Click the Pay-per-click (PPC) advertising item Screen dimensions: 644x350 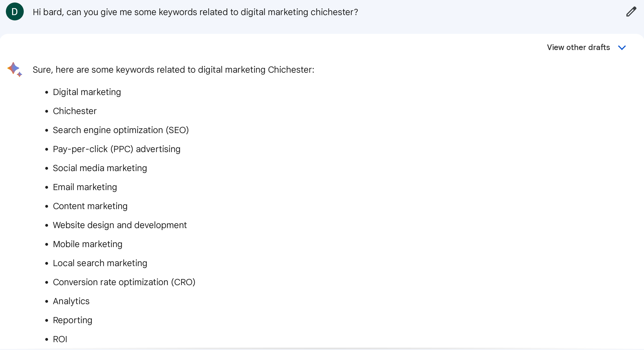point(116,149)
